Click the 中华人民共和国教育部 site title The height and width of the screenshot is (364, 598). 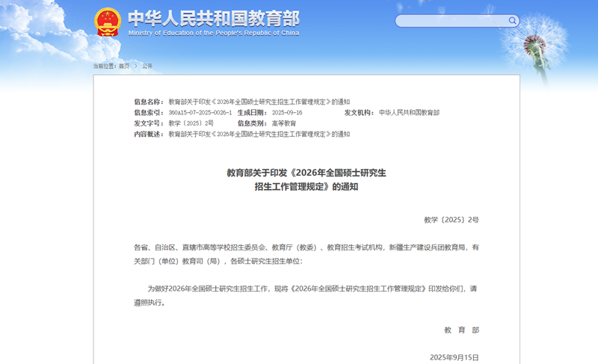click(213, 18)
